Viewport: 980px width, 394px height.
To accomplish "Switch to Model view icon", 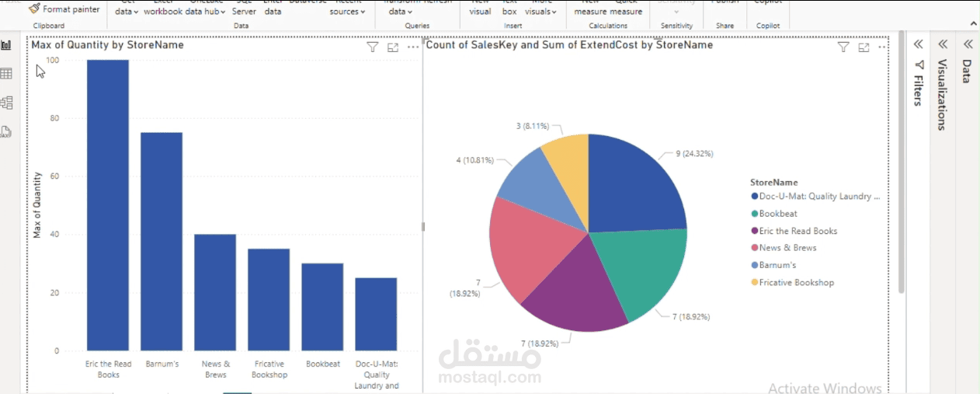I will (6, 103).
